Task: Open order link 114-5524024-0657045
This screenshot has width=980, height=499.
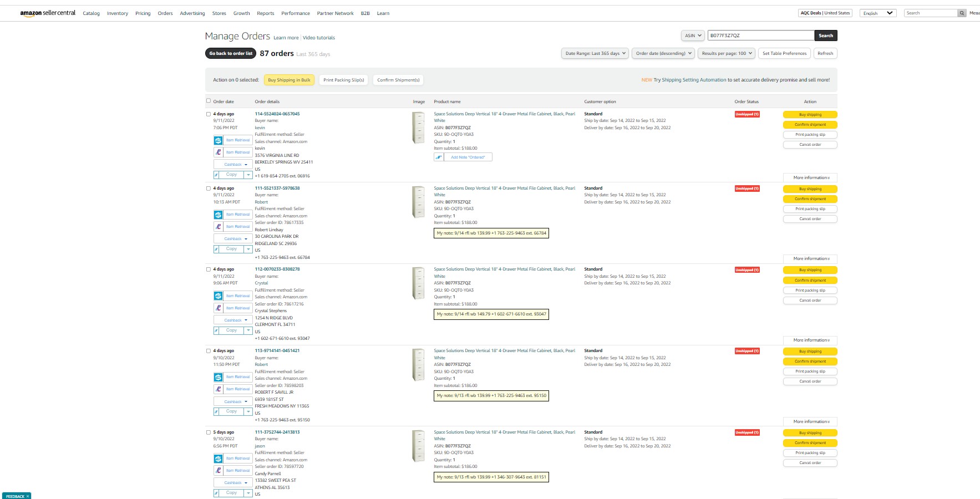Action: tap(277, 114)
